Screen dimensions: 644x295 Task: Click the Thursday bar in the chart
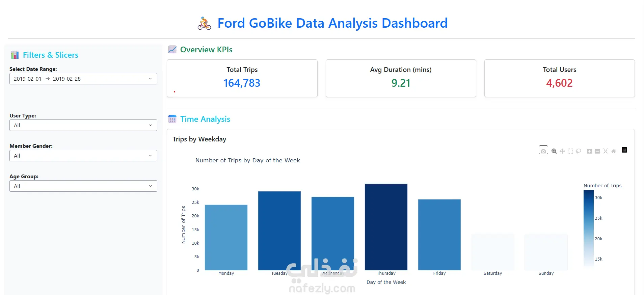(x=386, y=227)
